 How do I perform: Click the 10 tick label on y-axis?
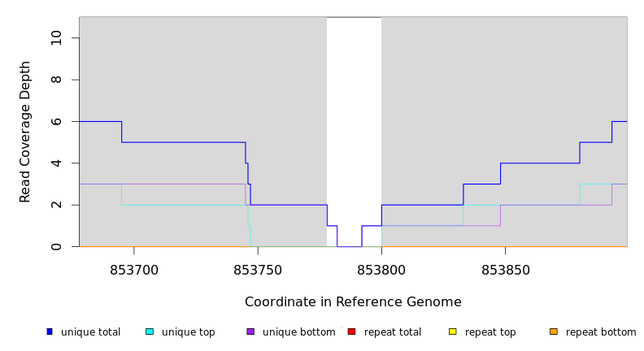pos(56,38)
